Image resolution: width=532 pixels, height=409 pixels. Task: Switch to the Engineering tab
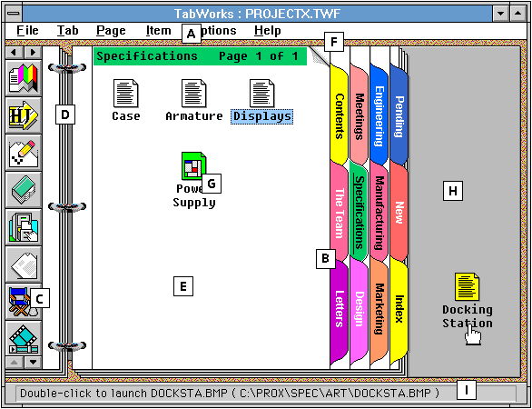point(379,115)
